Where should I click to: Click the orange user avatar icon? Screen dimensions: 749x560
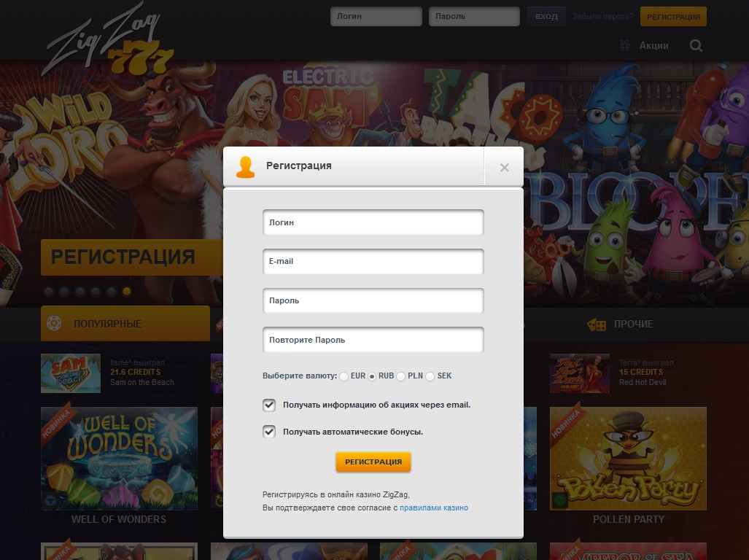pyautogui.click(x=246, y=167)
